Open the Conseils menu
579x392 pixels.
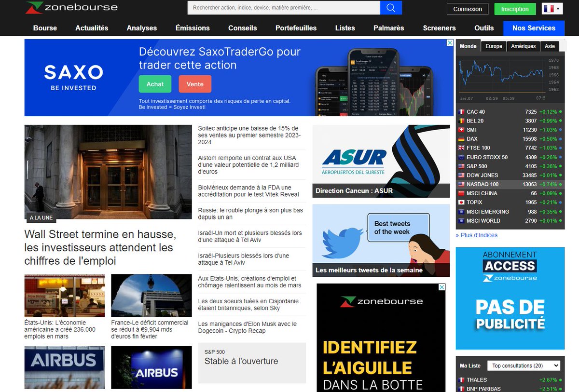pyautogui.click(x=243, y=28)
